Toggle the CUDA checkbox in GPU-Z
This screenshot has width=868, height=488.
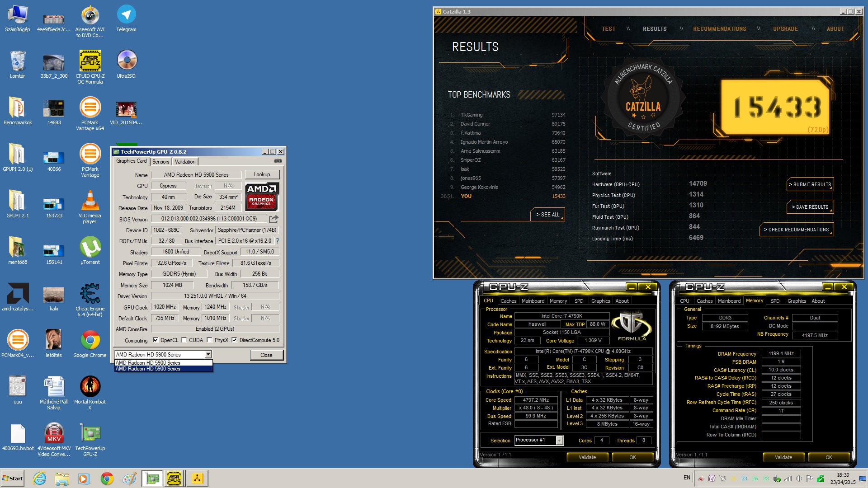(184, 340)
